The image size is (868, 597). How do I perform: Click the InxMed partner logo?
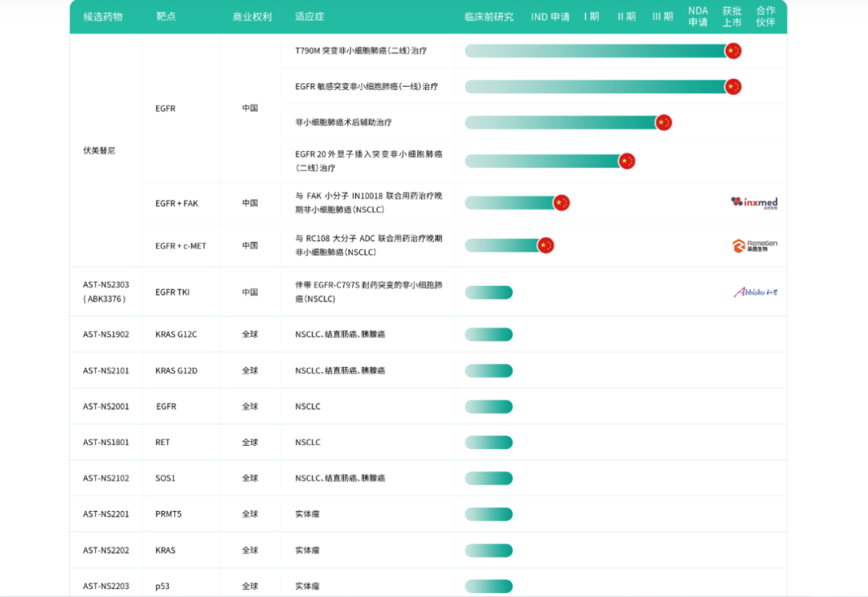click(x=754, y=202)
